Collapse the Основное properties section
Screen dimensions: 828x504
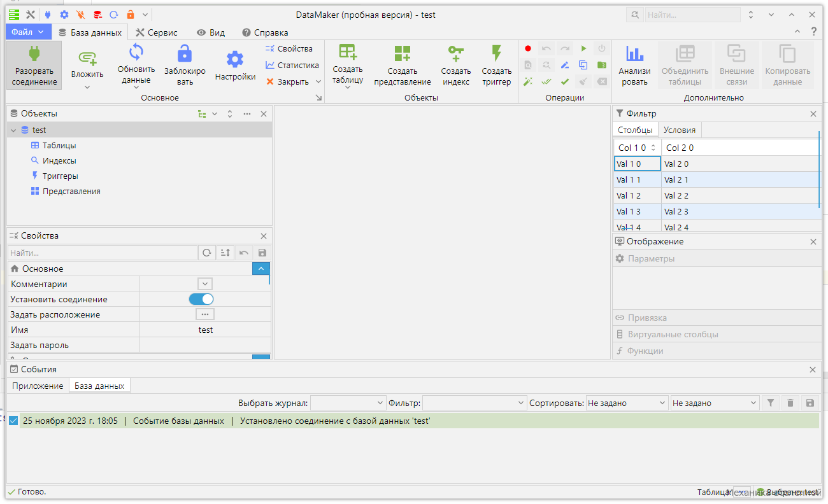tap(261, 269)
